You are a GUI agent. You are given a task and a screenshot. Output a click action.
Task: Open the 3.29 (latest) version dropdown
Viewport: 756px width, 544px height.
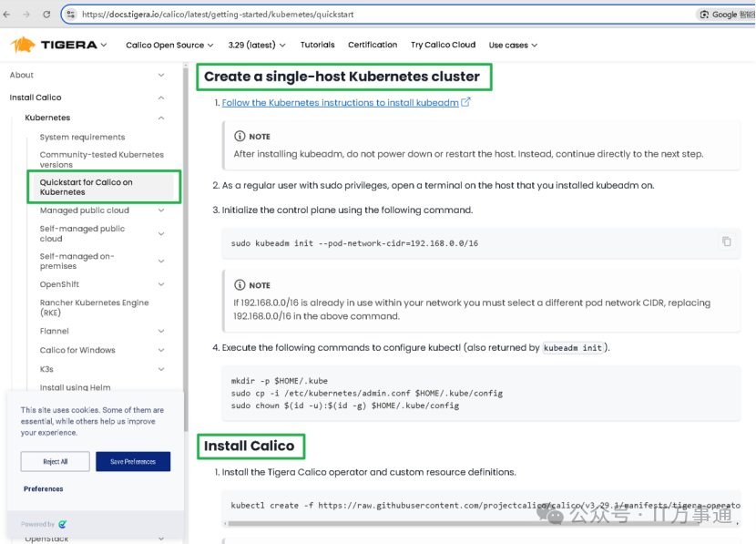tap(257, 45)
